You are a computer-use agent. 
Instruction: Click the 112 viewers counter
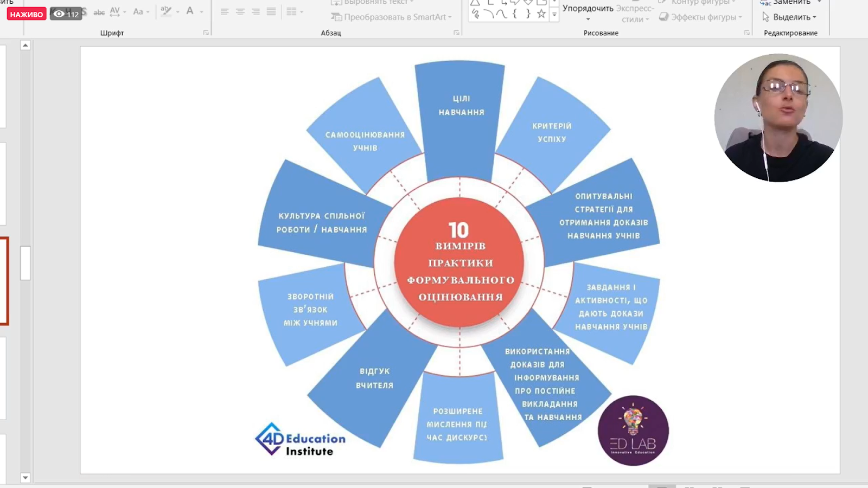pyautogui.click(x=66, y=14)
